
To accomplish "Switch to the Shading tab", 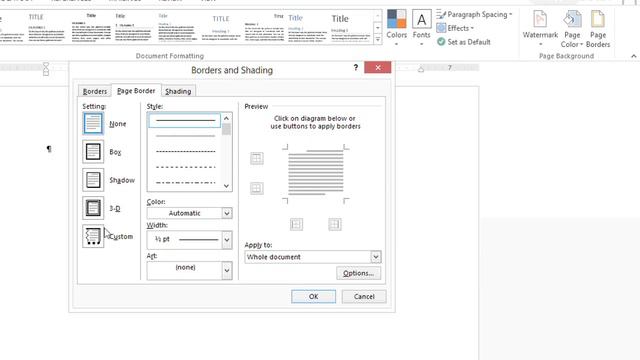I will (x=178, y=91).
